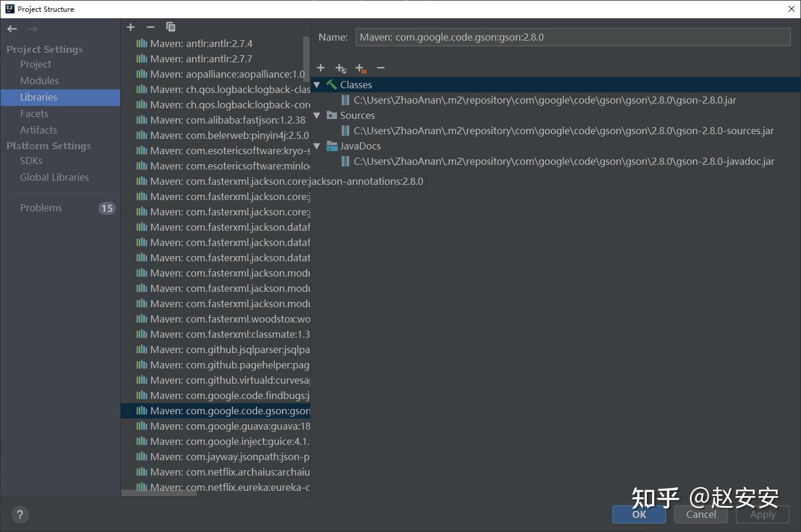
Task: Select Maven: com.google.code.gson library row
Action: 215,411
